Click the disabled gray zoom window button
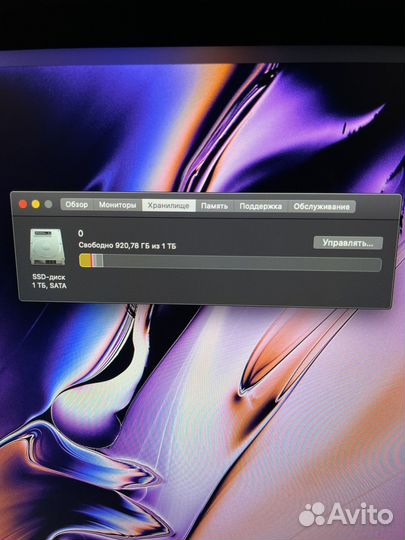 49,204
